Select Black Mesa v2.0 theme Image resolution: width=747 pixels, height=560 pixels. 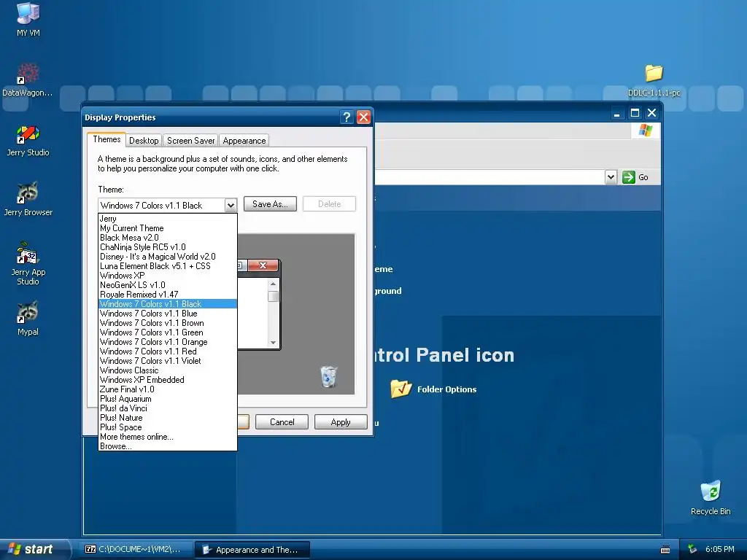click(x=168, y=238)
